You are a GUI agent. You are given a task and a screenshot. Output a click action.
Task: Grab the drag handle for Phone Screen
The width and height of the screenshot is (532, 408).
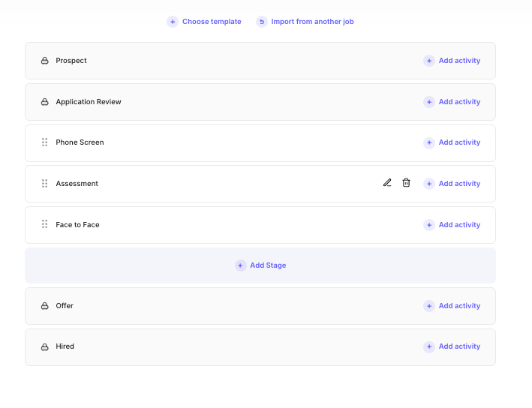[44, 142]
